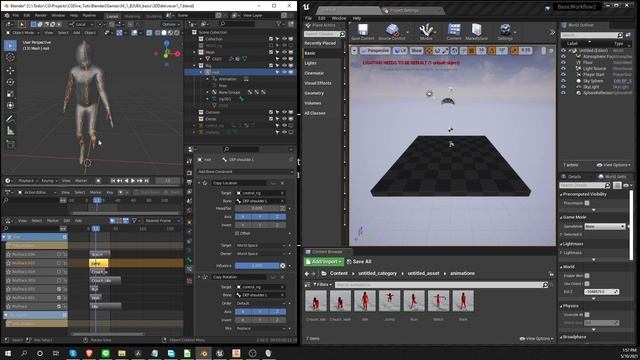Select the Cursor tool in Blender's toolbar
This screenshot has width=640, height=360.
pyautogui.click(x=10, y=58)
